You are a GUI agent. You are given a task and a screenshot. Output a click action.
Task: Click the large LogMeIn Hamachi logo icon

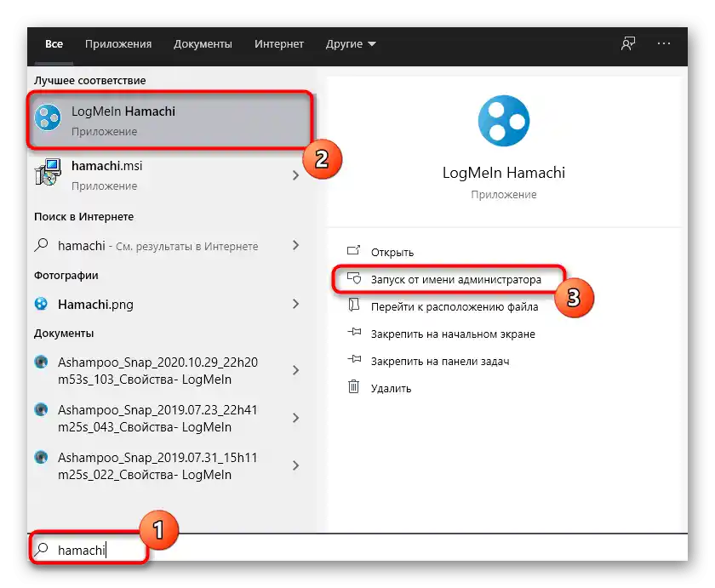[504, 121]
